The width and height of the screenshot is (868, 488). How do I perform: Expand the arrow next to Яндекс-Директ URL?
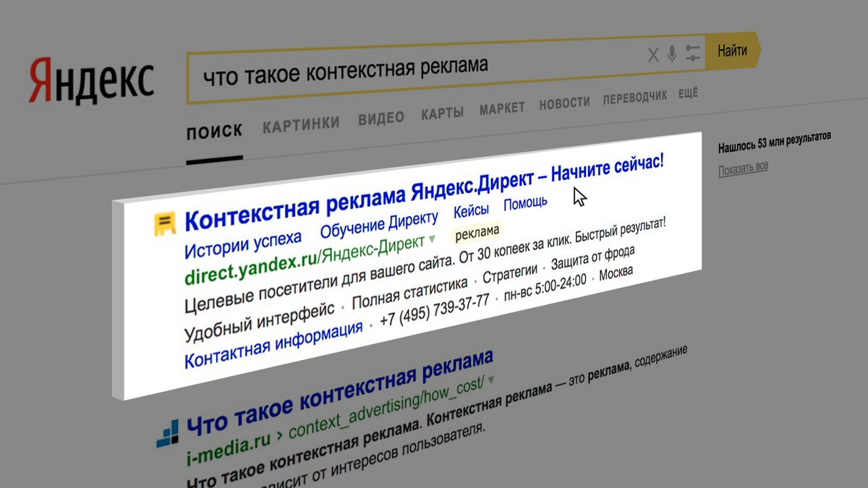click(433, 238)
